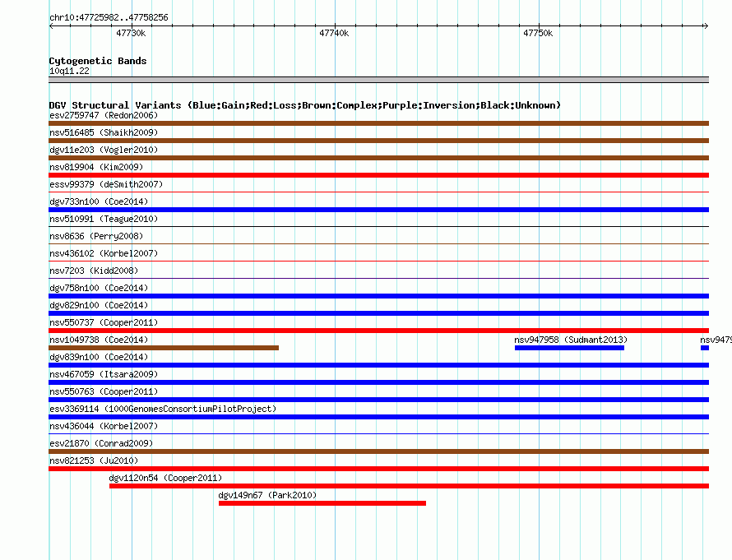The width and height of the screenshot is (732, 560).
Task: Click the 47740k ruler tick label
Action: (x=334, y=33)
